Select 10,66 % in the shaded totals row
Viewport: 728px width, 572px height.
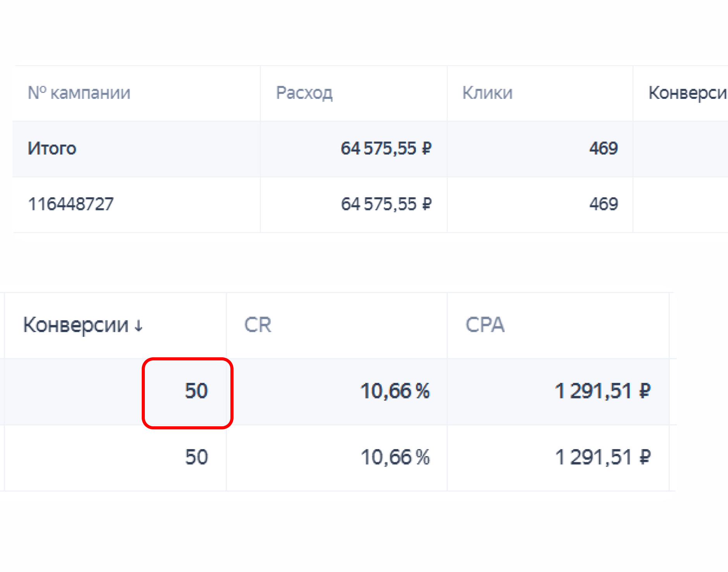coord(395,391)
